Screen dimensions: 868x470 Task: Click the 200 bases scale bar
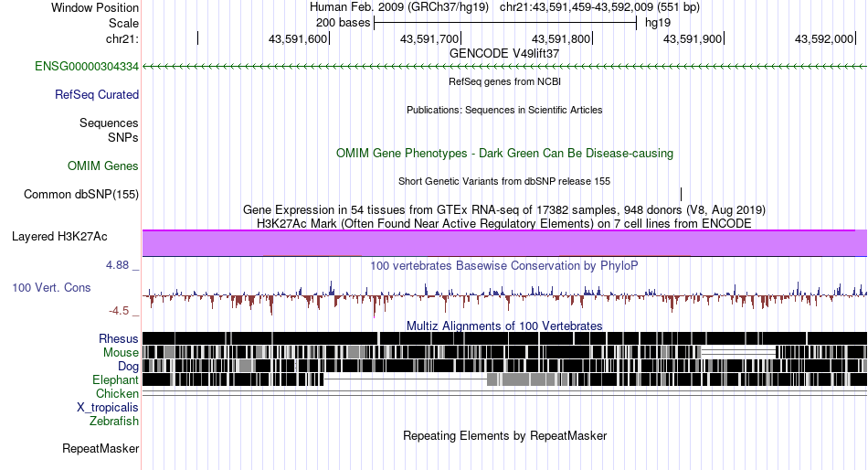505,23
